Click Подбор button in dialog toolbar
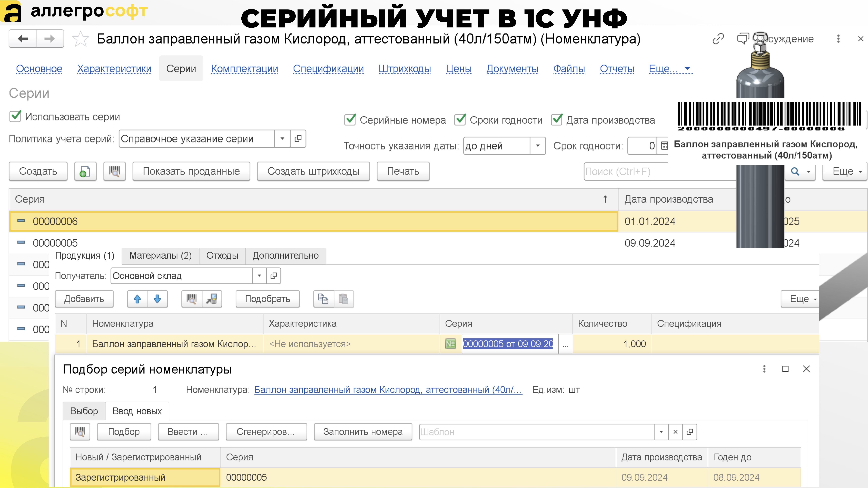 tap(124, 432)
